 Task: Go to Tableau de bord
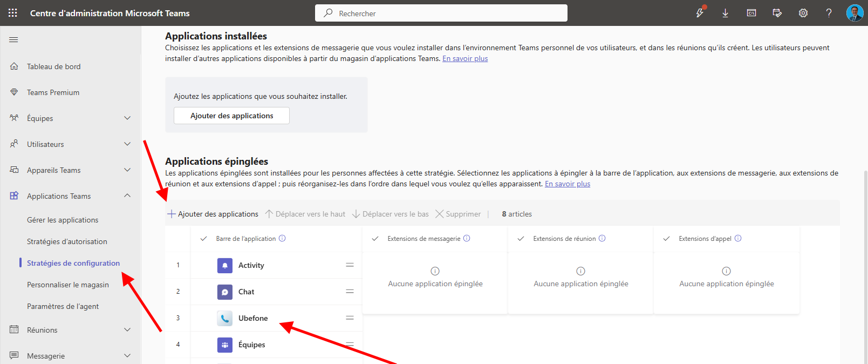tap(54, 66)
